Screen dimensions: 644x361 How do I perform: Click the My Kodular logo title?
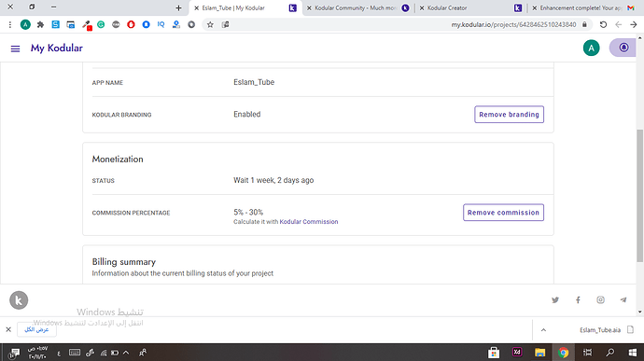(x=57, y=49)
